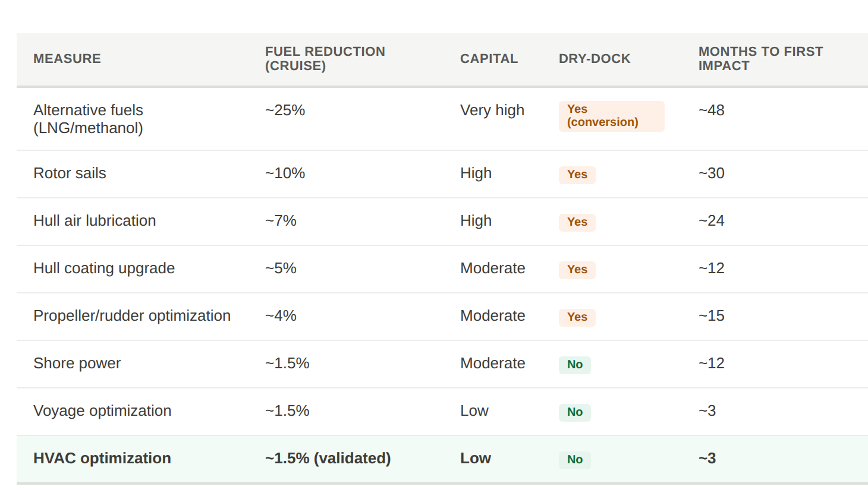The width and height of the screenshot is (868, 493).
Task: Click the "~48" months to impact value
Action: click(x=711, y=110)
